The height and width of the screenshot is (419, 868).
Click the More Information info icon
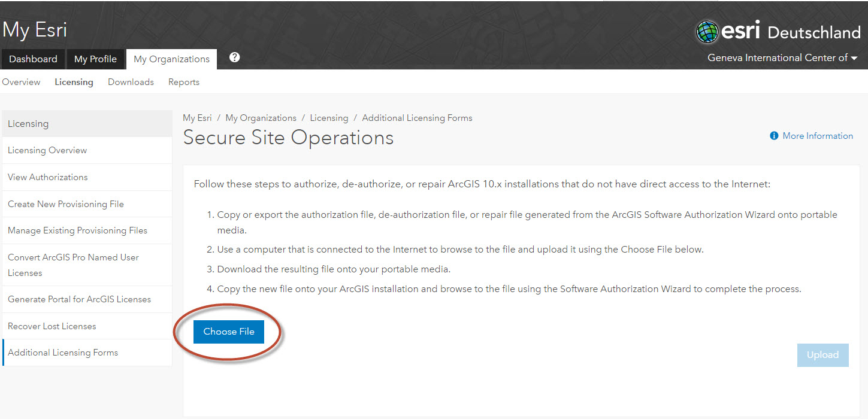pyautogui.click(x=774, y=136)
